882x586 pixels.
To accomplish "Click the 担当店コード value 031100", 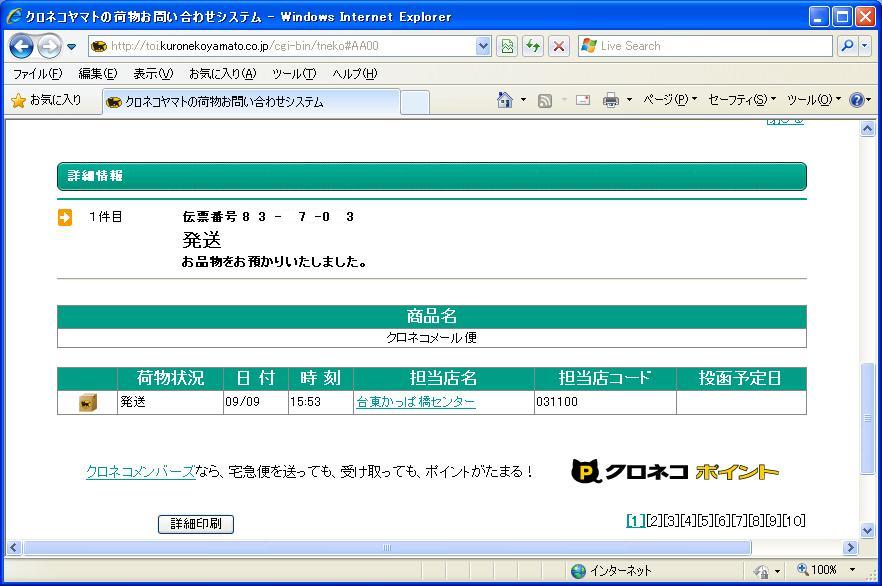I will point(557,402).
